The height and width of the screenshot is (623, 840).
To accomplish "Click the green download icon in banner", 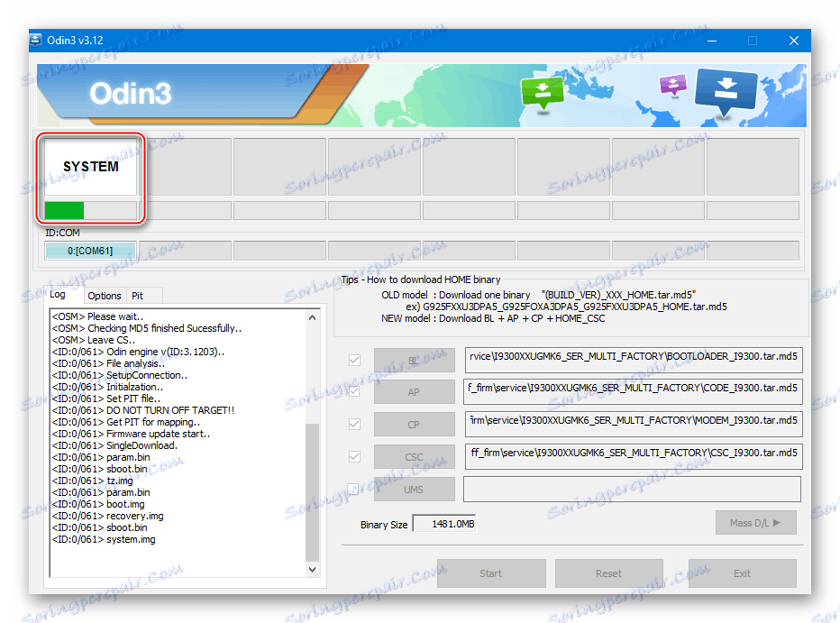I will [543, 92].
